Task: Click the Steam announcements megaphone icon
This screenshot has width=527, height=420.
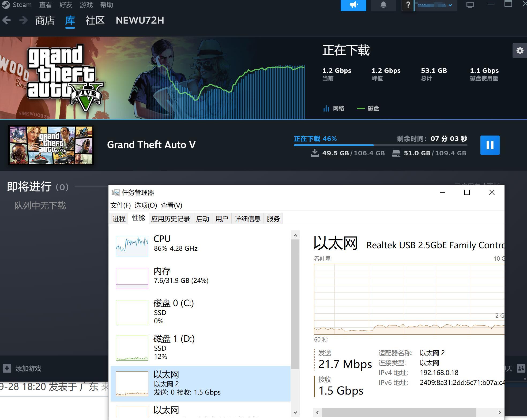Action: pyautogui.click(x=353, y=5)
